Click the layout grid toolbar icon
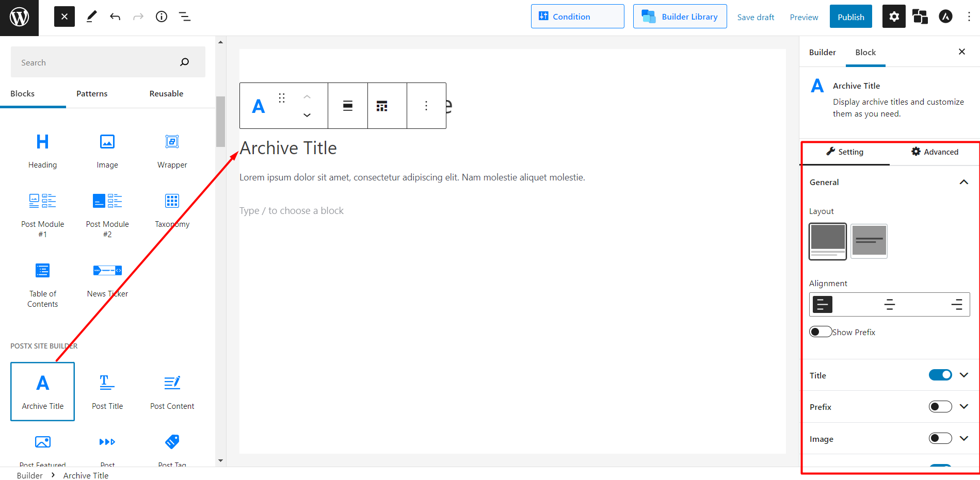 382,106
